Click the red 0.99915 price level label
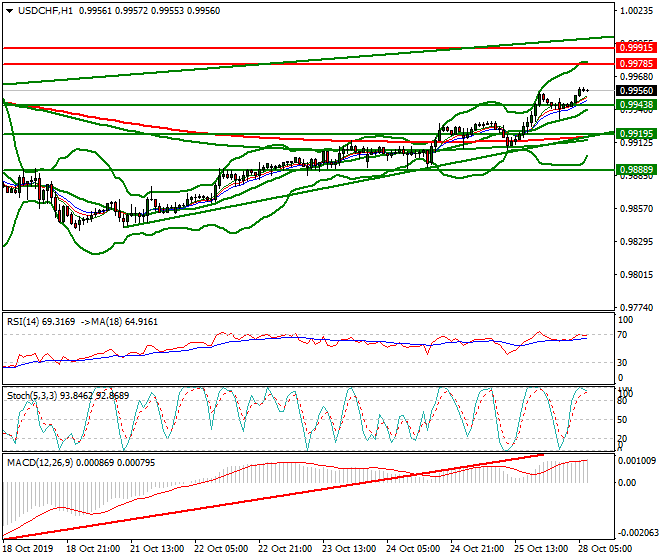 (x=636, y=48)
